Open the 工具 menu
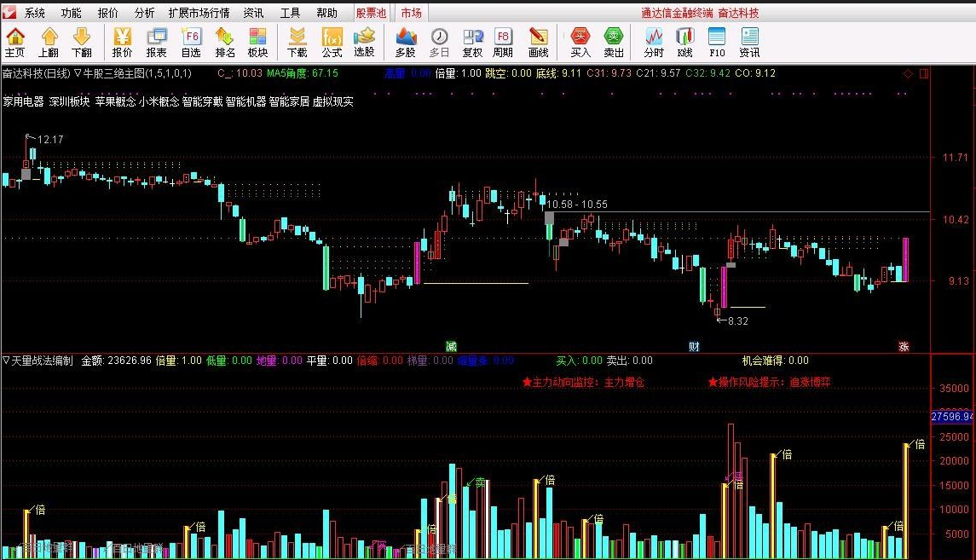This screenshot has height=560, width=976. 290,13
